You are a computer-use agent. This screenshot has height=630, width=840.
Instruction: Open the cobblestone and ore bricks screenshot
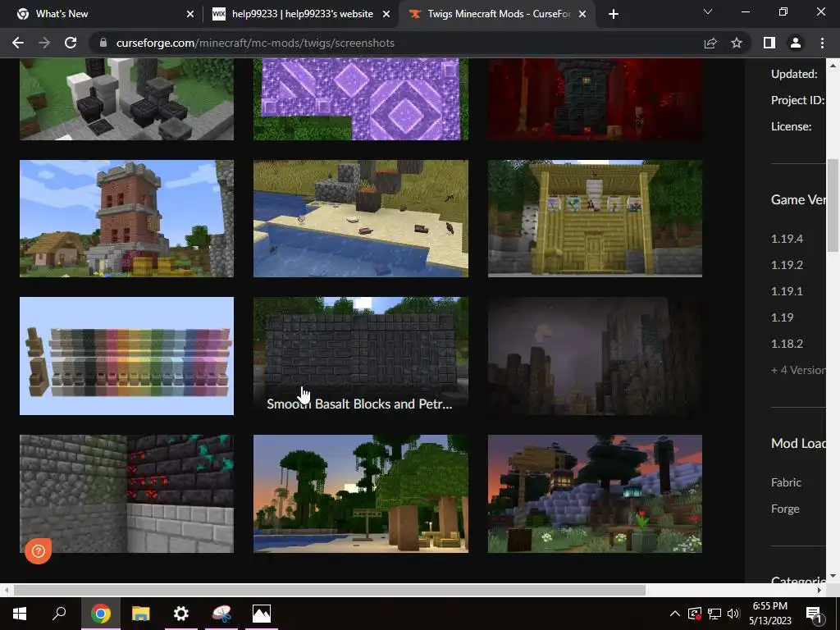pos(126,493)
